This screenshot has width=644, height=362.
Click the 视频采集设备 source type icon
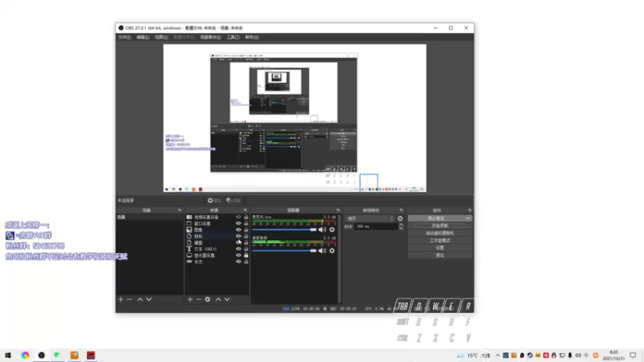[x=189, y=217]
